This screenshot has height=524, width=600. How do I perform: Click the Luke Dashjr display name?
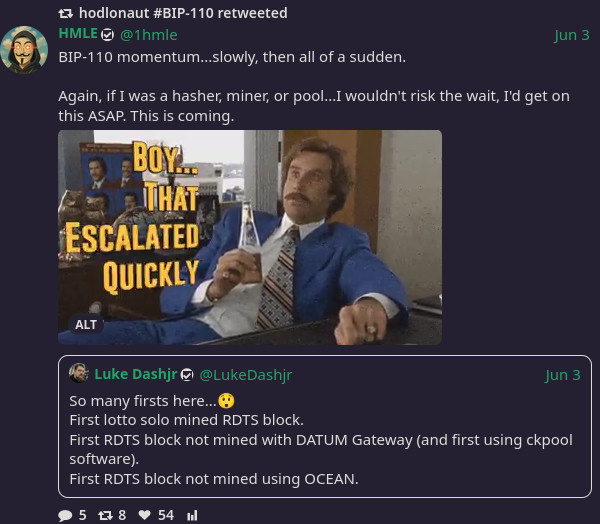tap(136, 374)
